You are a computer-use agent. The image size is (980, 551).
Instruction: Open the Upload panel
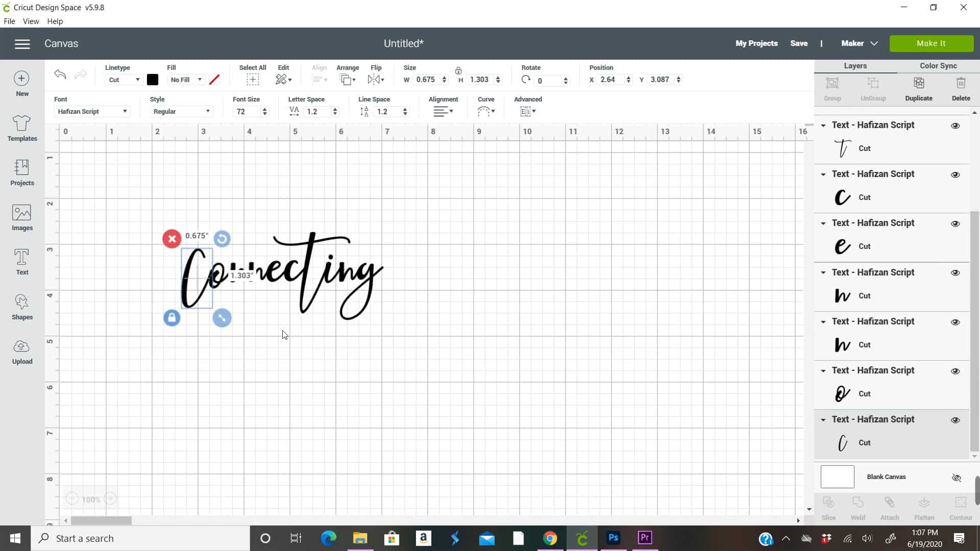tap(22, 352)
